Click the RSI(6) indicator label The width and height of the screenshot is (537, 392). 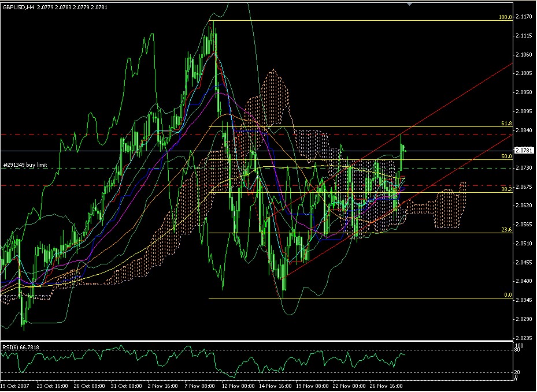point(19,347)
